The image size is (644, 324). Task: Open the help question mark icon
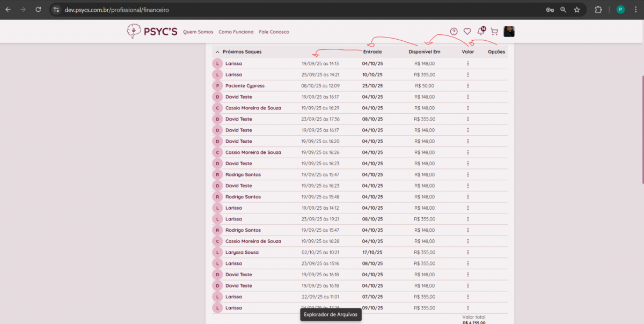[x=453, y=32]
